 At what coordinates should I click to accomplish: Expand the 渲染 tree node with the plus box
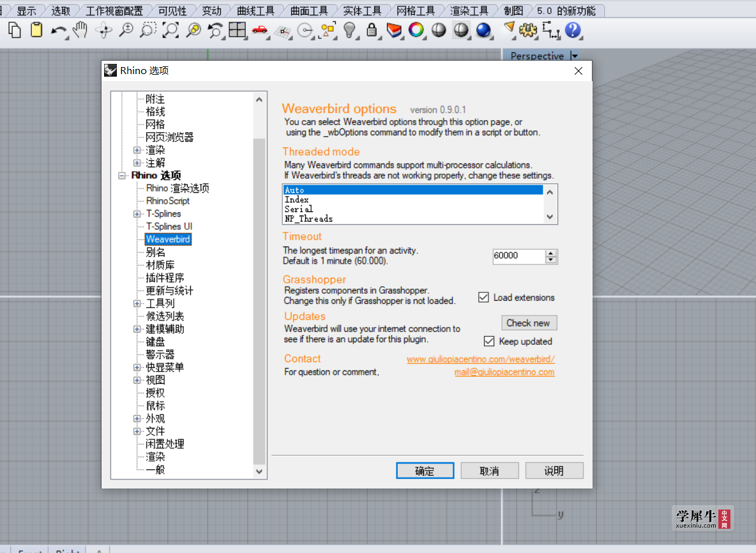[137, 151]
